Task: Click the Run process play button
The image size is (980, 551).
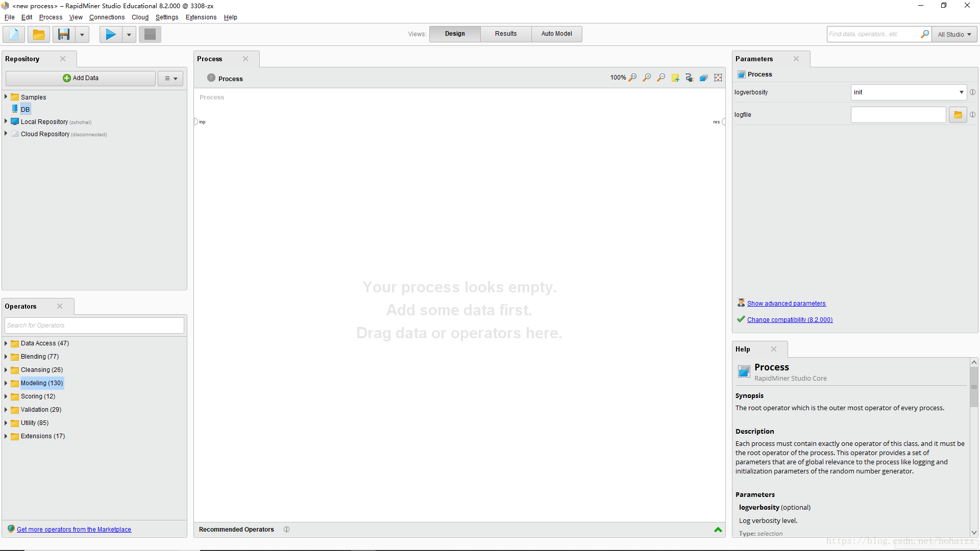Action: tap(110, 34)
